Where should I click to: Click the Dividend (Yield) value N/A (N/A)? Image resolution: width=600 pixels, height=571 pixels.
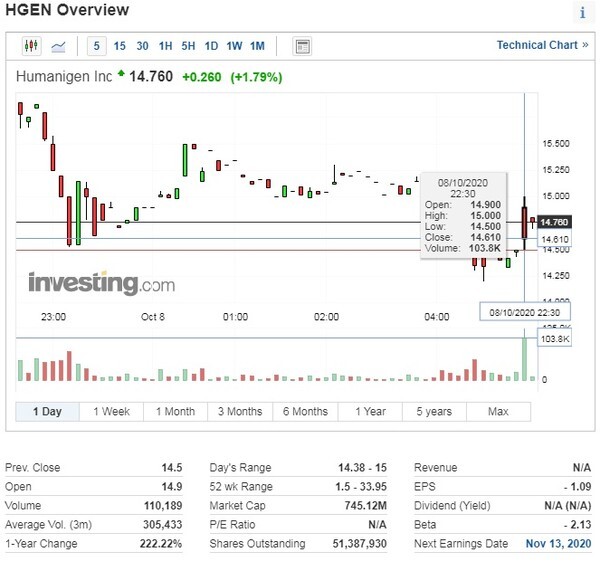coord(568,506)
